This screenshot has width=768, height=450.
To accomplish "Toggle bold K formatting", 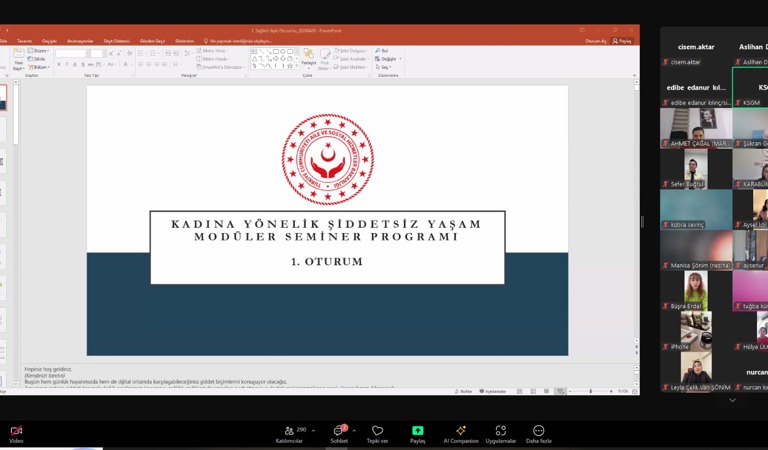I will [x=59, y=64].
